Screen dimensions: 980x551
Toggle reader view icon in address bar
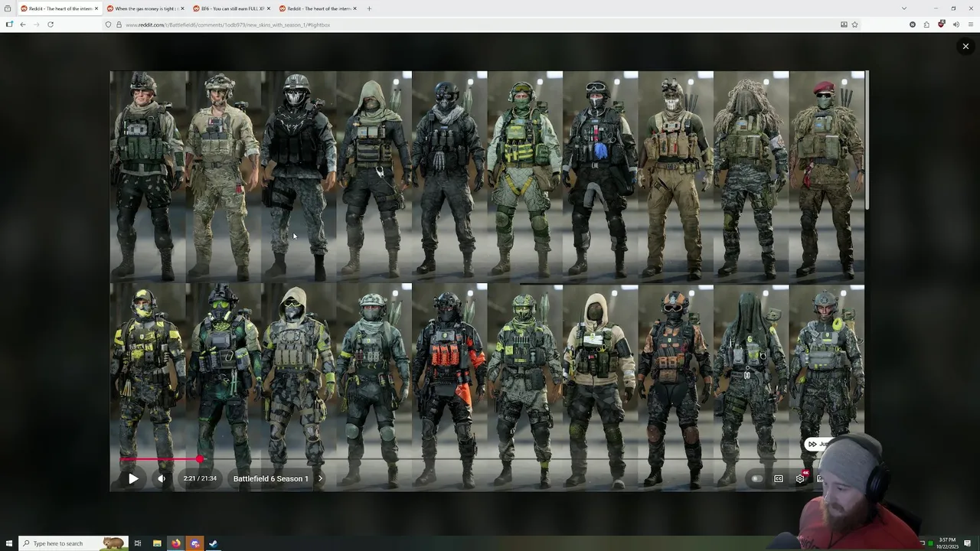844,24
